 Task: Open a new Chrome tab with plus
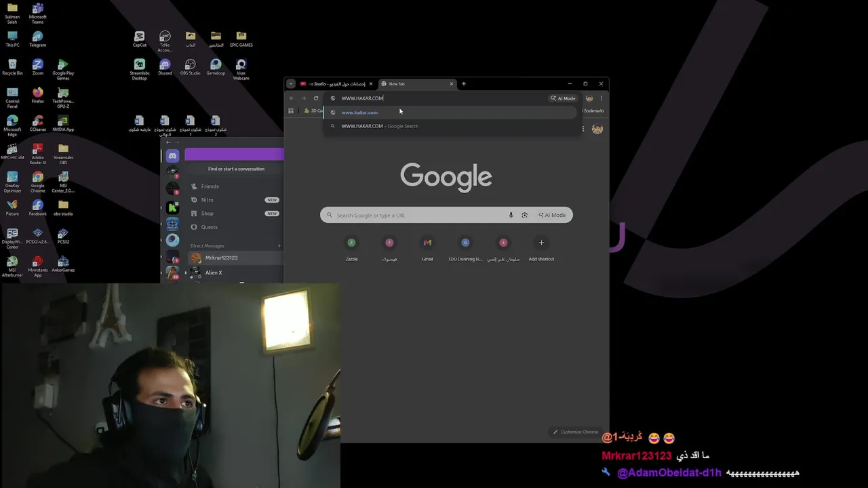click(464, 84)
